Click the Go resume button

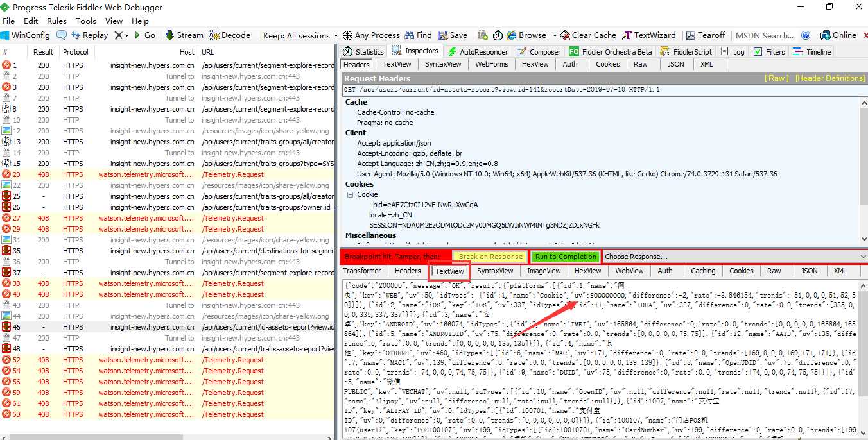[x=144, y=35]
